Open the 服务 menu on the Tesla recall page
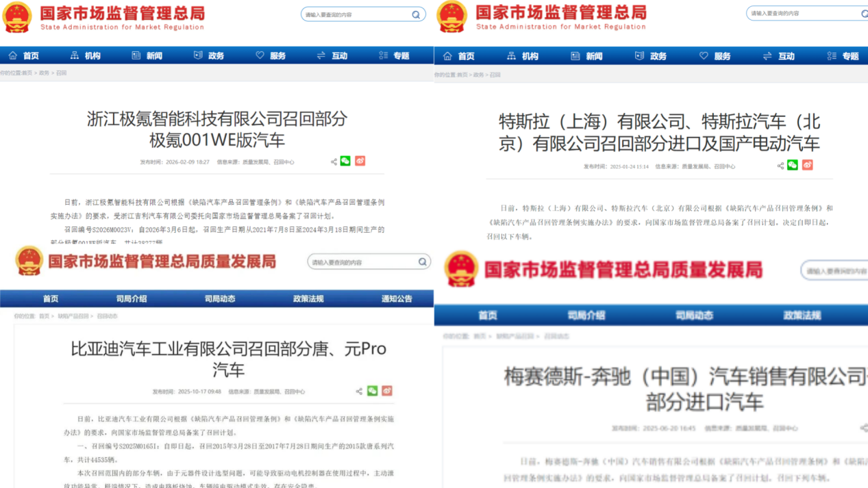The height and width of the screenshot is (488, 868). [715, 56]
